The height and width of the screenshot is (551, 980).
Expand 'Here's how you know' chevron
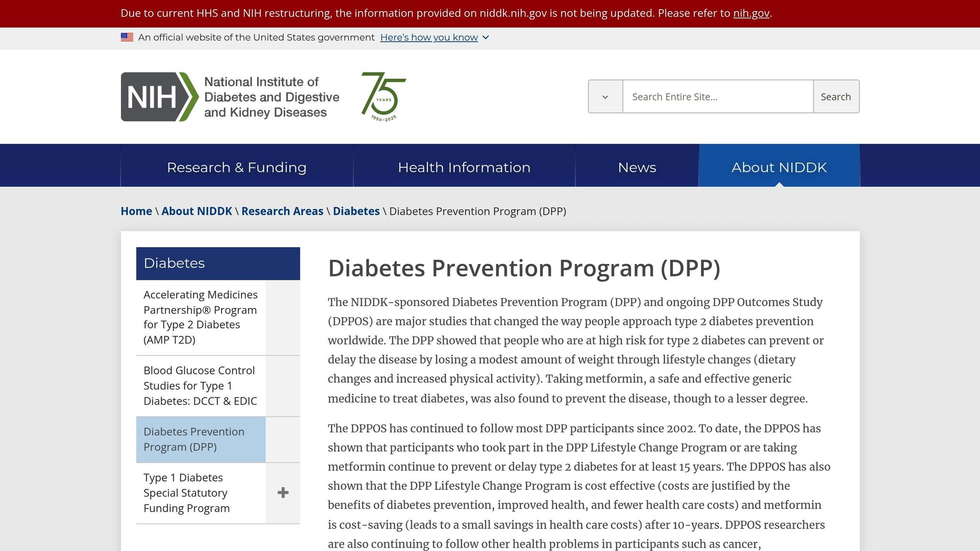486,37
